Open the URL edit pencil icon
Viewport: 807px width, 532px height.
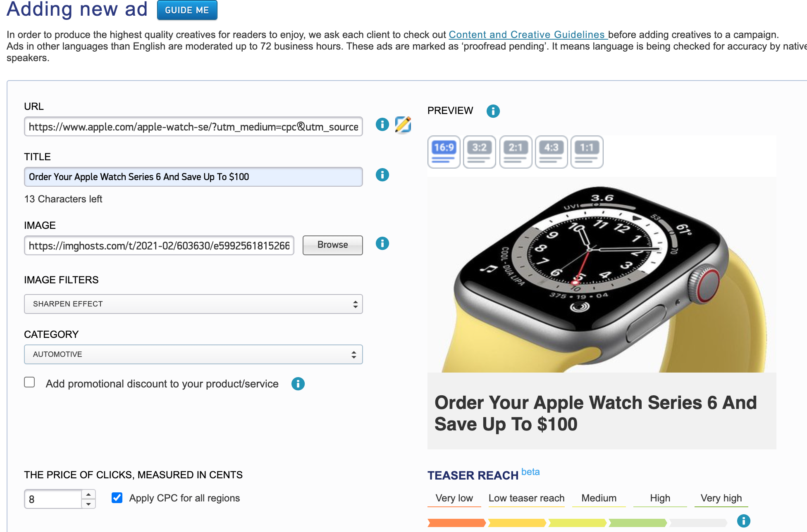click(403, 125)
